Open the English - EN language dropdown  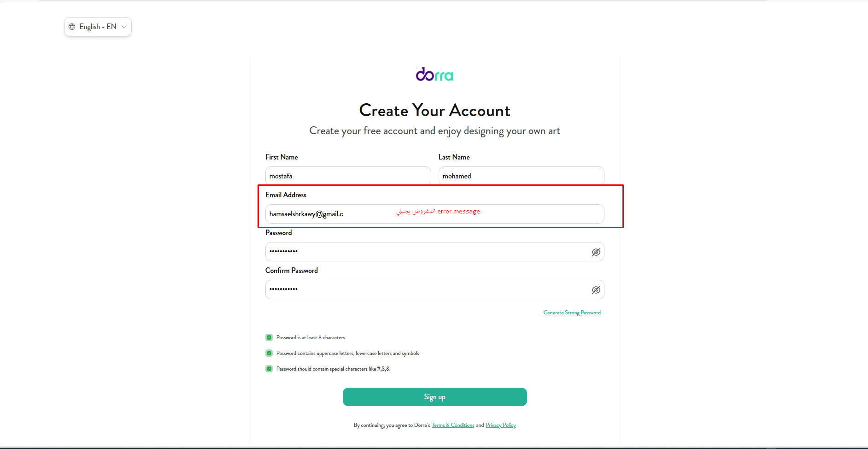pos(98,27)
